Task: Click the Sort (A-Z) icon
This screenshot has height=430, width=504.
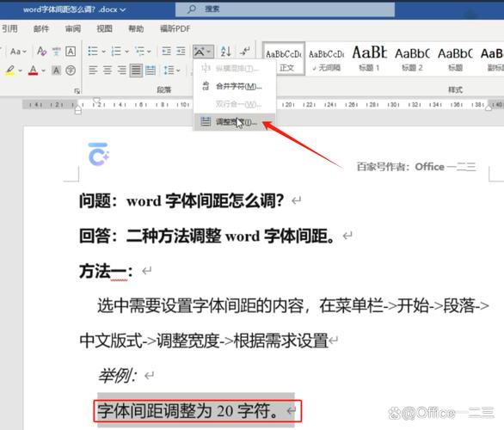Action: click(x=226, y=51)
